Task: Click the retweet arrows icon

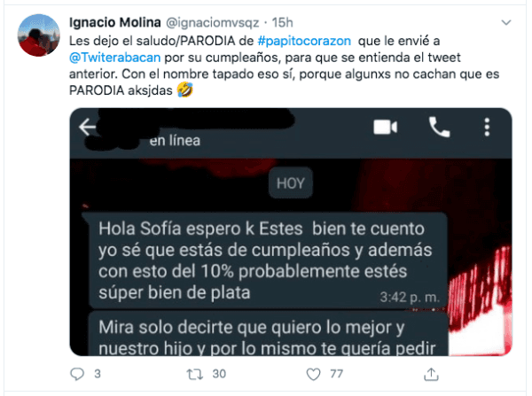Action: click(195, 375)
